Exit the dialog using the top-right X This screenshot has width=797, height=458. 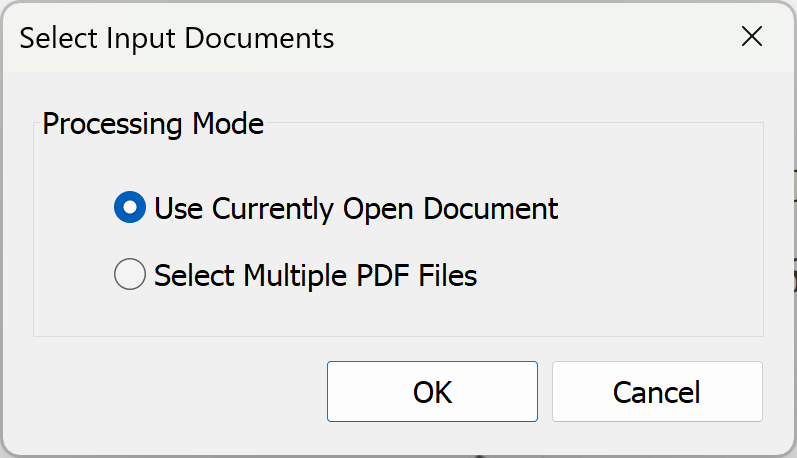(751, 38)
